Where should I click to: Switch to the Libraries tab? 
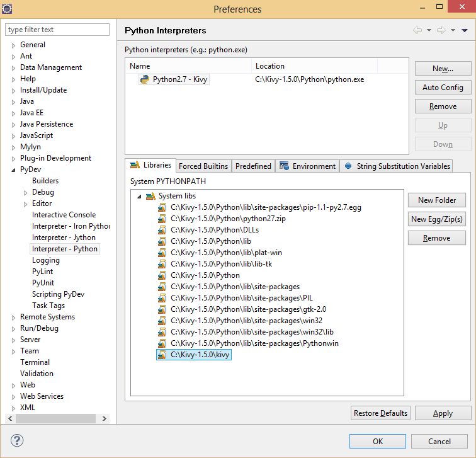click(x=150, y=165)
